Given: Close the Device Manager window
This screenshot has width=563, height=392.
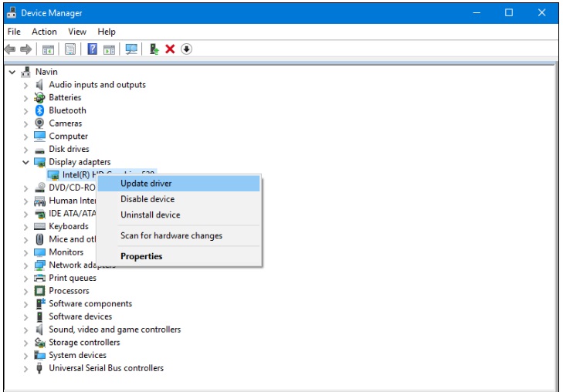Looking at the screenshot, I should point(541,13).
